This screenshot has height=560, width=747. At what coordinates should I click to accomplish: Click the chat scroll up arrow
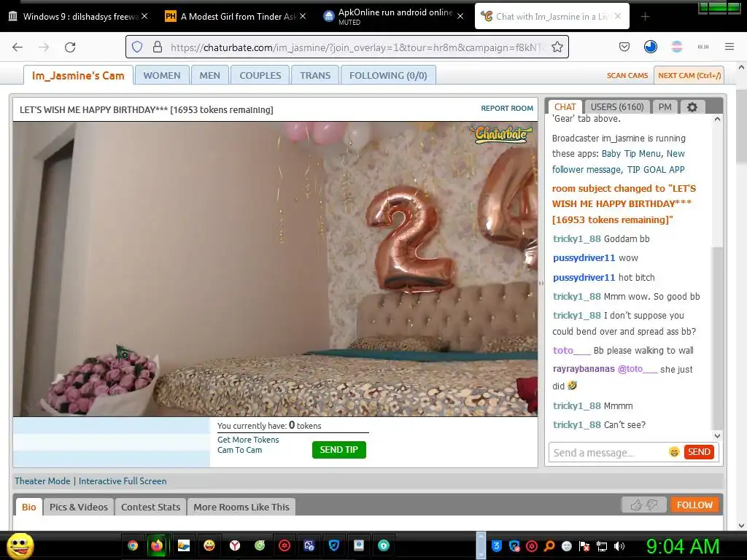pyautogui.click(x=717, y=119)
